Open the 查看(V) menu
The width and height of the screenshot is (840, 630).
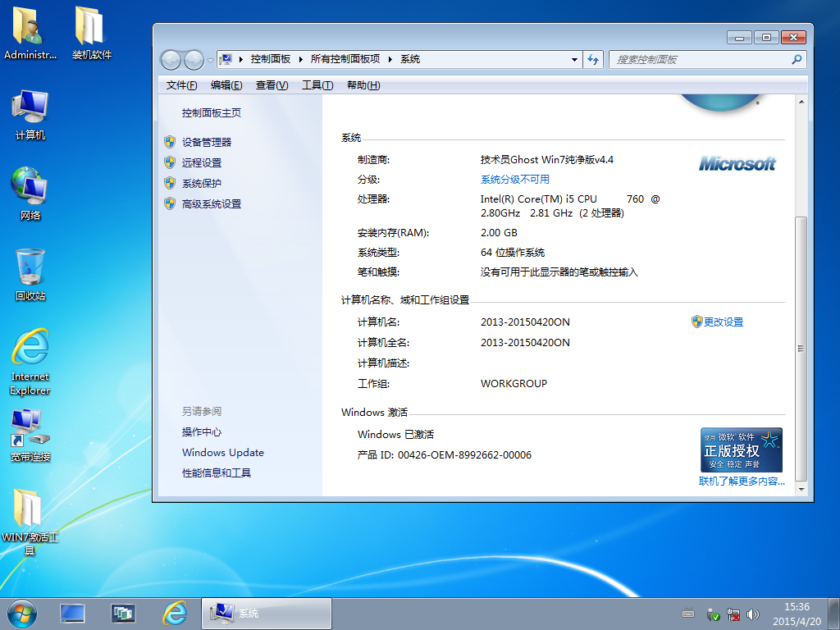coord(272,85)
